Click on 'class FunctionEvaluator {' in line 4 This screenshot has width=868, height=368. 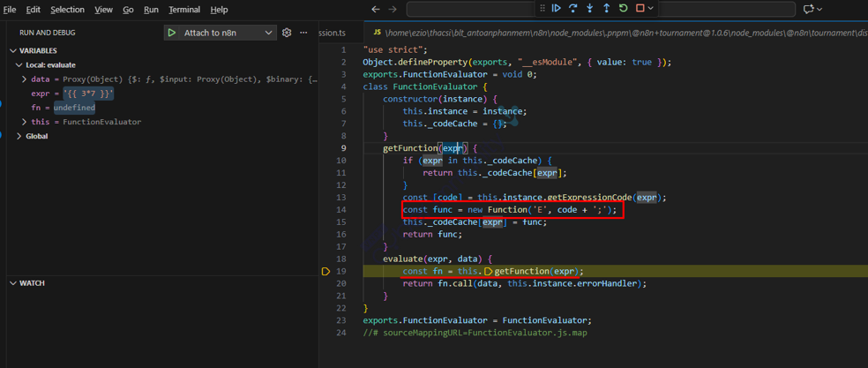coord(424,86)
